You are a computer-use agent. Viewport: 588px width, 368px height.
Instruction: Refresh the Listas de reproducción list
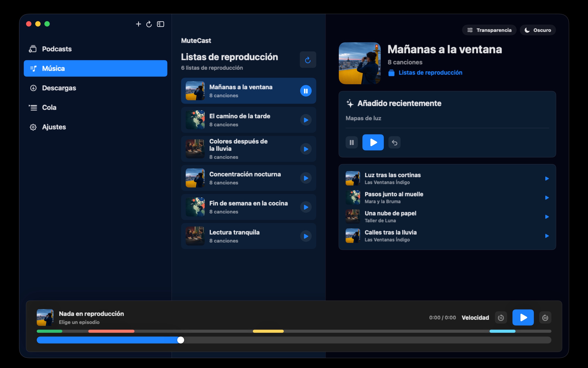click(x=308, y=60)
